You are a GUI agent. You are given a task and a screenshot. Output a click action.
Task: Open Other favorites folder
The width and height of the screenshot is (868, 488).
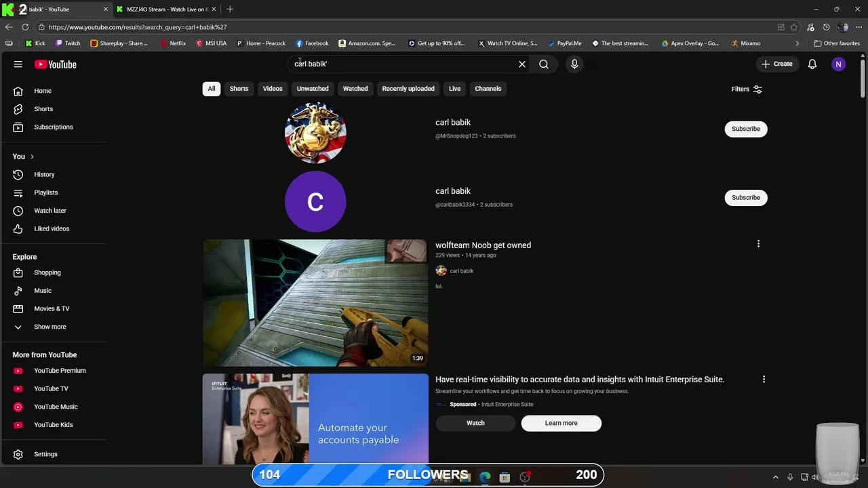click(837, 43)
